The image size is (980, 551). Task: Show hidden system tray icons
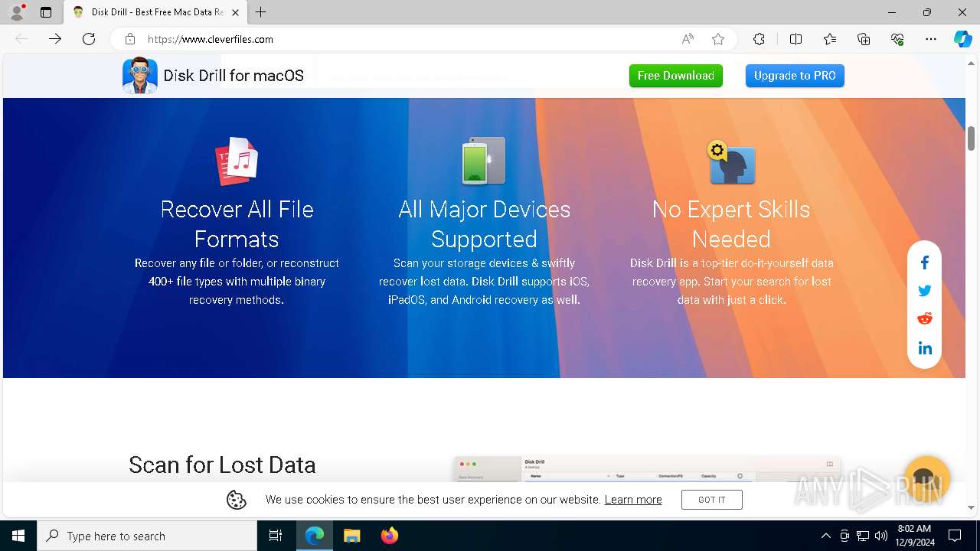click(x=825, y=536)
